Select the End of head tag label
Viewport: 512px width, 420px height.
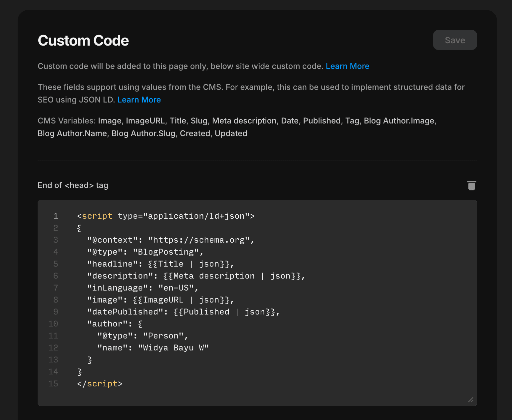tap(73, 185)
